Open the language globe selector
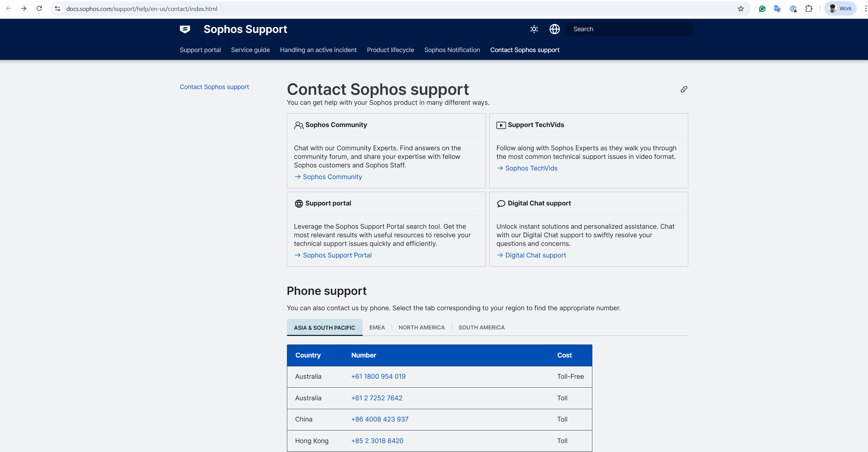This screenshot has height=452, width=868. point(554,29)
